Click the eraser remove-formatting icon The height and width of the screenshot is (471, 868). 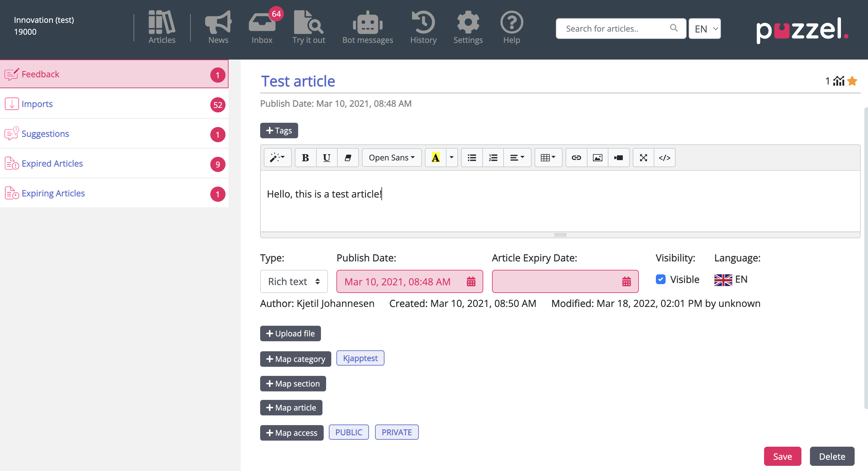348,158
